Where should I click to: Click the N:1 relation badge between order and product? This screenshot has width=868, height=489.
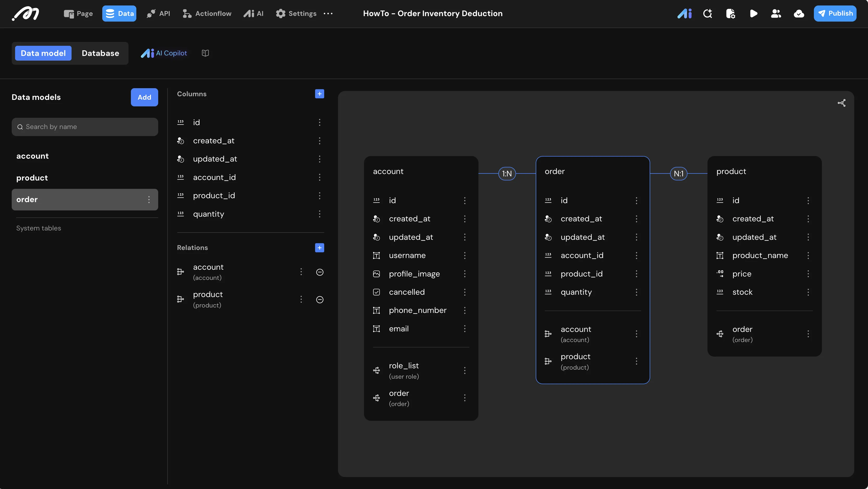(x=679, y=173)
